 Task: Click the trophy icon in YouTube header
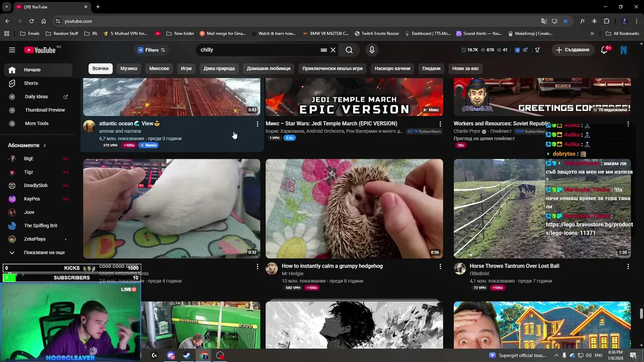(537, 50)
